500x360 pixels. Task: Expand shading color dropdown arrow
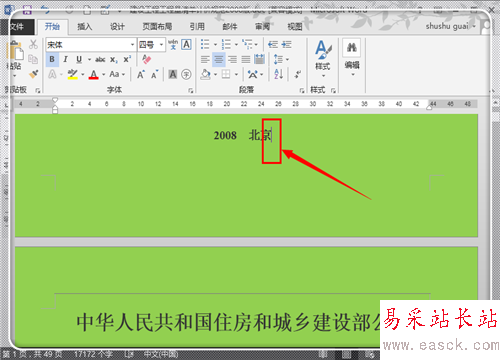(x=215, y=74)
